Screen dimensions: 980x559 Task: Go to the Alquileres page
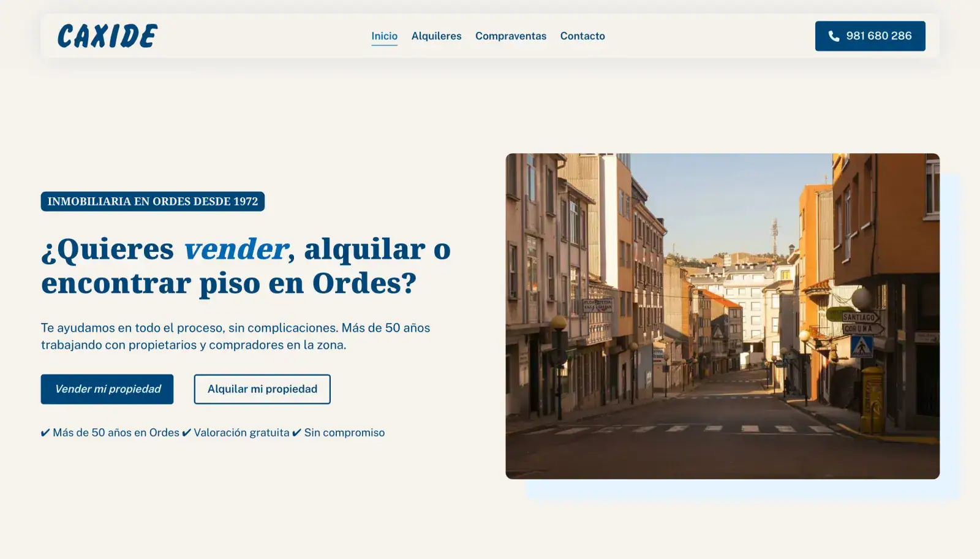[x=436, y=36]
